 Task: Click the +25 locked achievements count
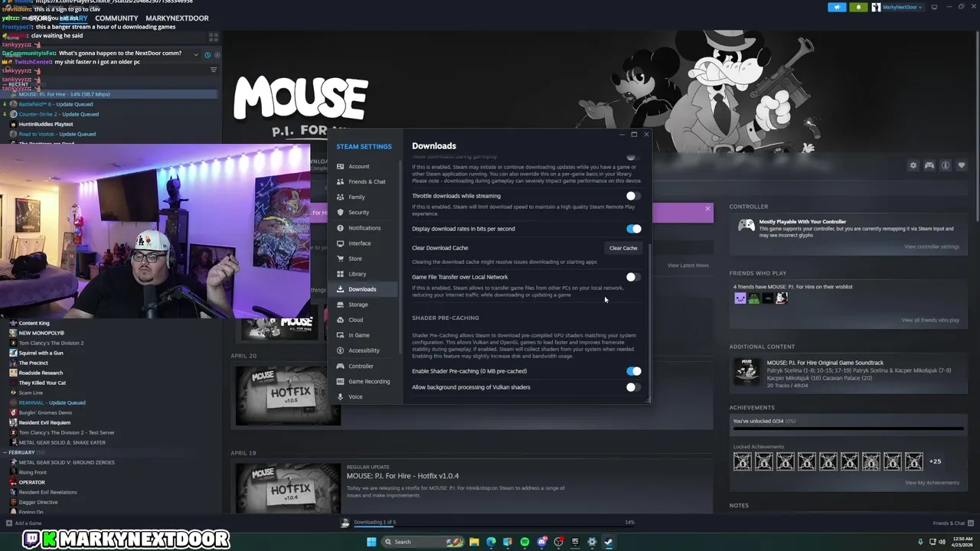pos(935,461)
